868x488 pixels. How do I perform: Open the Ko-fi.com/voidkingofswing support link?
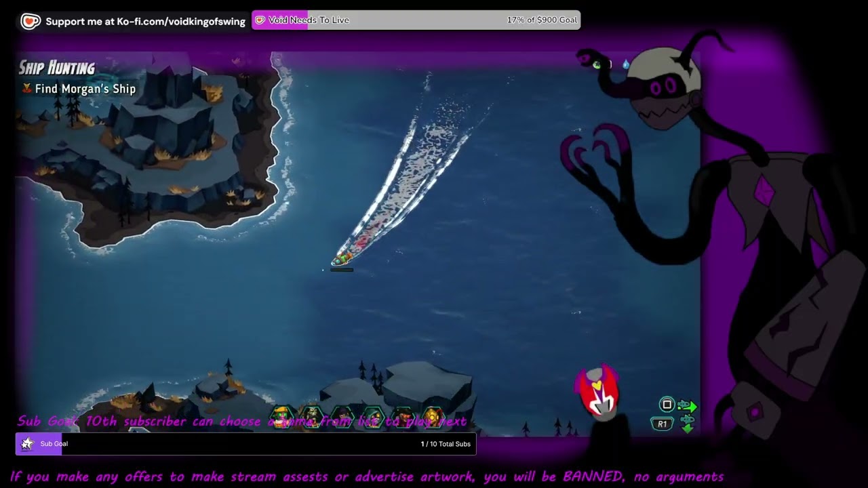tap(145, 21)
